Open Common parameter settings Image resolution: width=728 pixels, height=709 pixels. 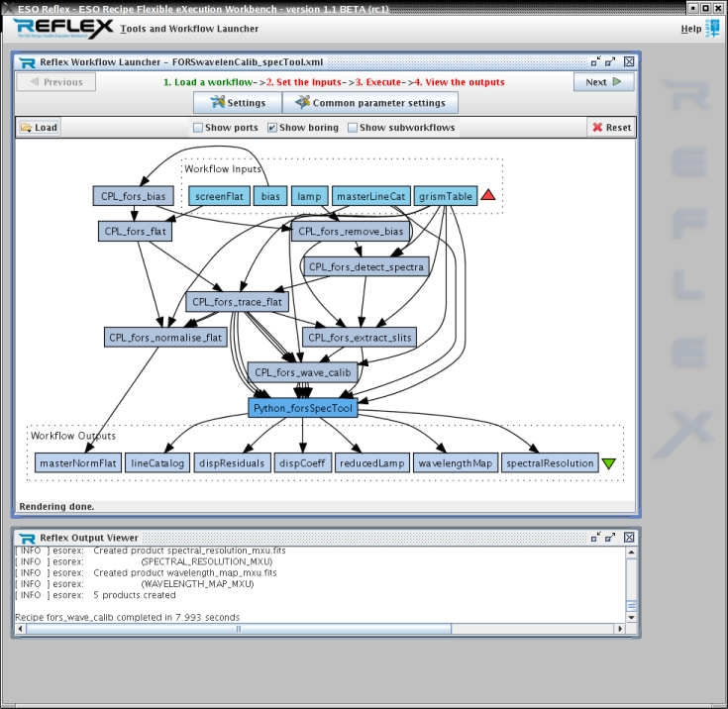[x=370, y=103]
